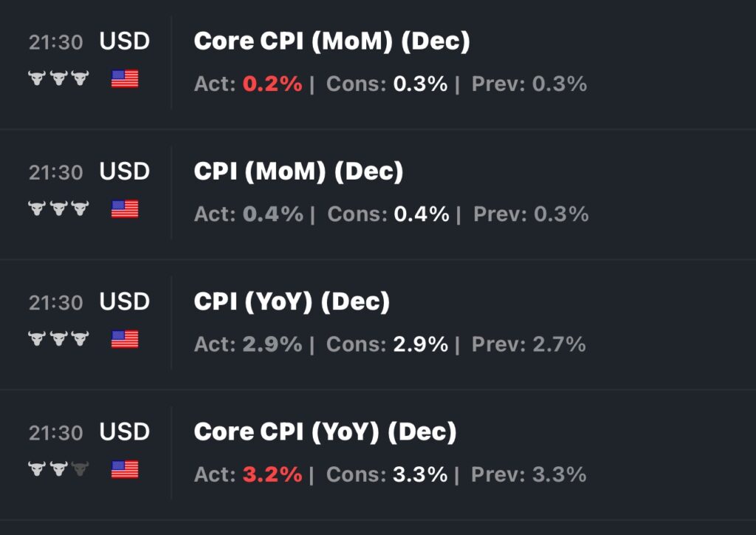Open the CPI (MoM) (Dec) event
Image resolution: width=756 pixels, height=535 pixels.
point(298,171)
